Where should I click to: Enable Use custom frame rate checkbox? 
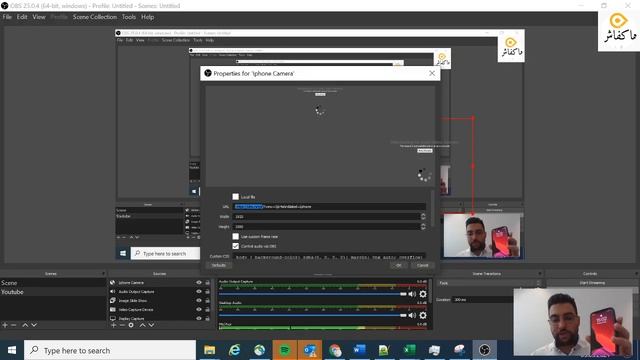[x=236, y=236]
